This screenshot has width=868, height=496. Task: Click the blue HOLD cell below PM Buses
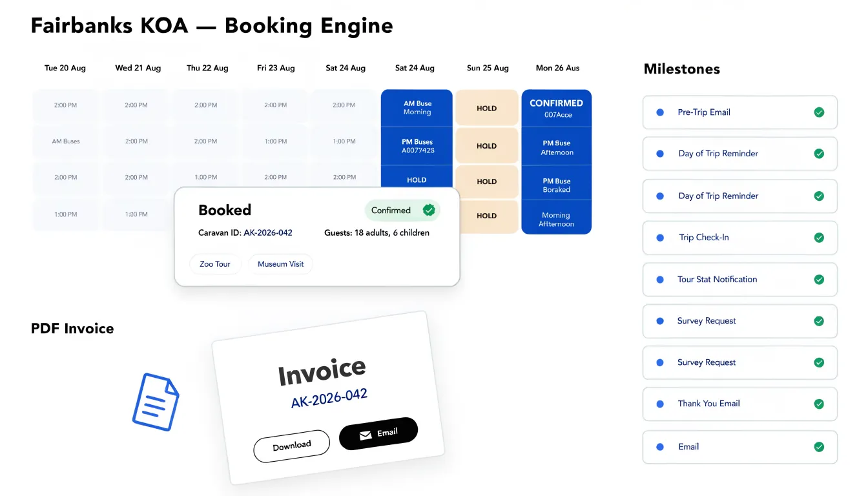tap(417, 177)
